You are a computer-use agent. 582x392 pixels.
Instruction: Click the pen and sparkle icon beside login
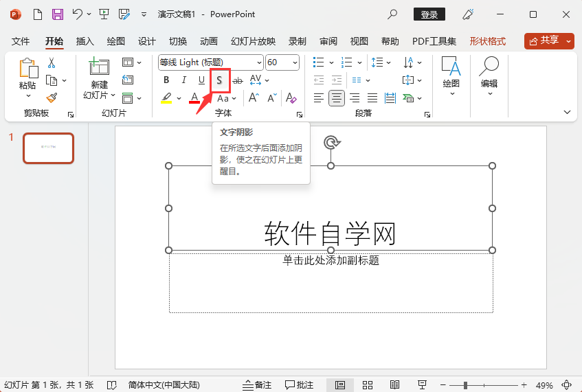click(x=468, y=14)
